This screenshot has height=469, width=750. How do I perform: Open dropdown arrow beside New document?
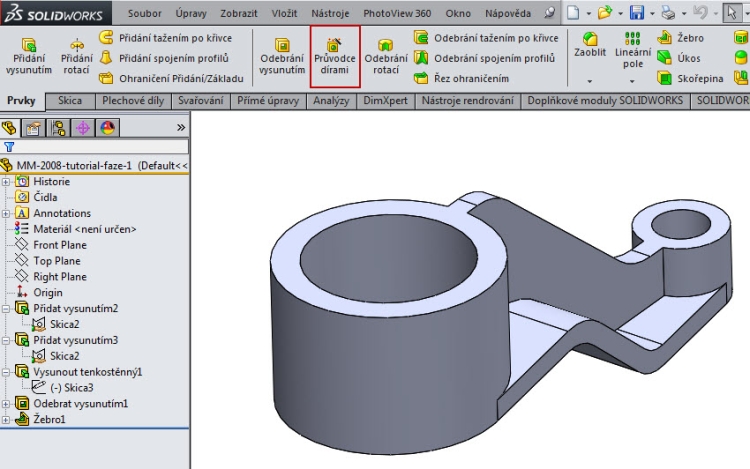click(x=589, y=14)
